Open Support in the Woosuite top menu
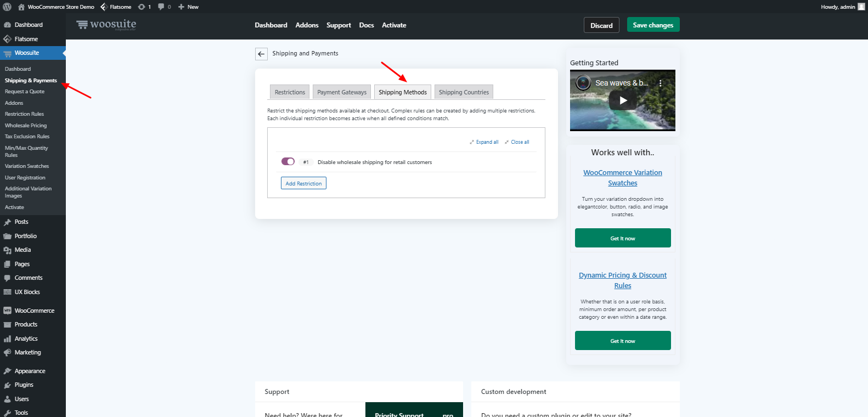Viewport: 868px width, 417px height. pyautogui.click(x=339, y=25)
